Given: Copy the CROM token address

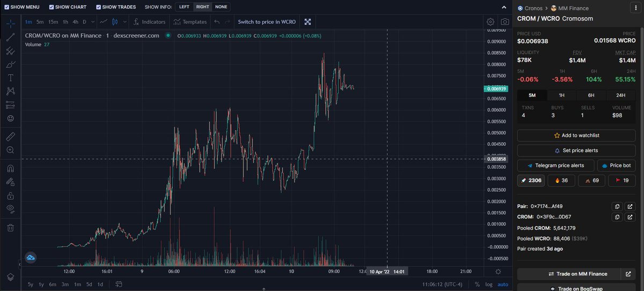Looking at the screenshot, I should [617, 217].
